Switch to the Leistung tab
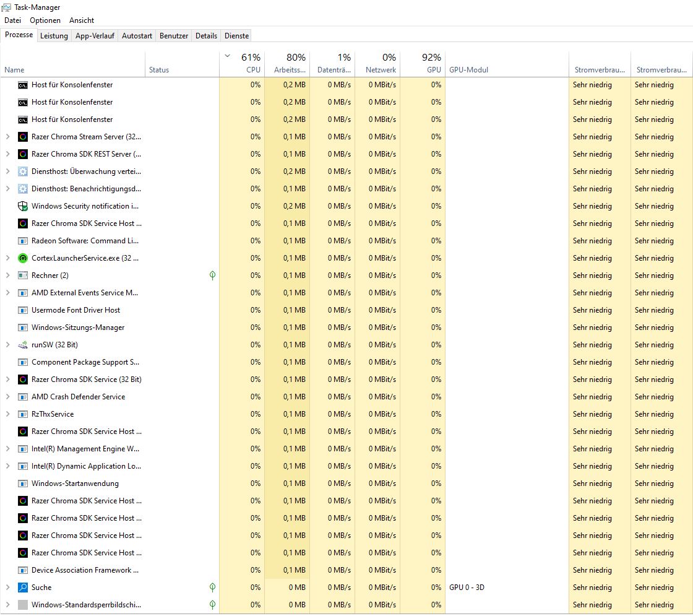The image size is (693, 616). pyautogui.click(x=54, y=36)
